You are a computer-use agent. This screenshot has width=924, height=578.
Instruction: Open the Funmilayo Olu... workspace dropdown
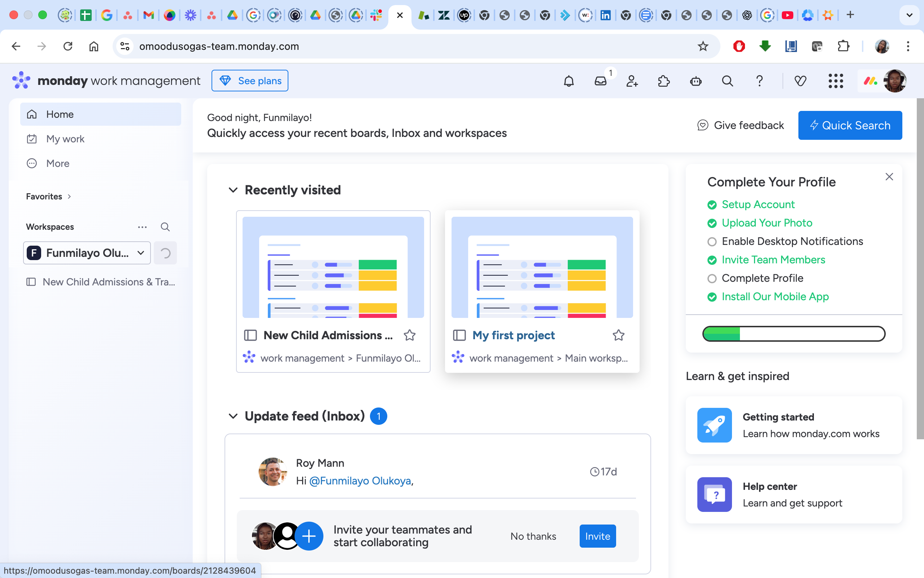[87, 253]
